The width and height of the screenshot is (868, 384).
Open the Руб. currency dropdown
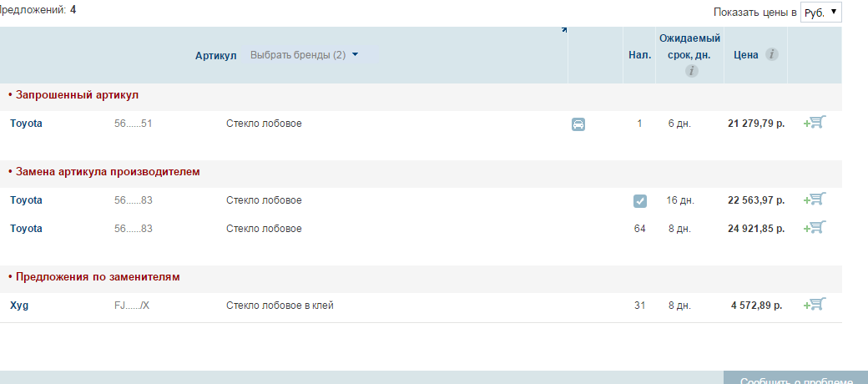(821, 12)
